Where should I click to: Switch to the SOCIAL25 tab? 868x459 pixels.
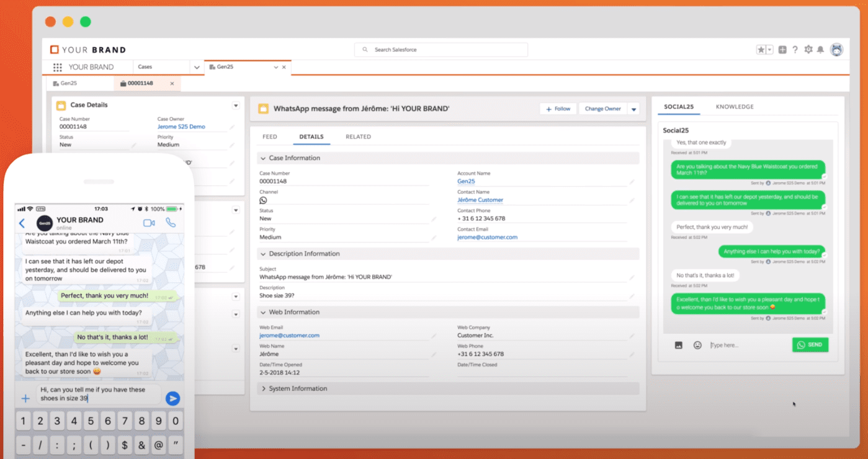tap(679, 107)
